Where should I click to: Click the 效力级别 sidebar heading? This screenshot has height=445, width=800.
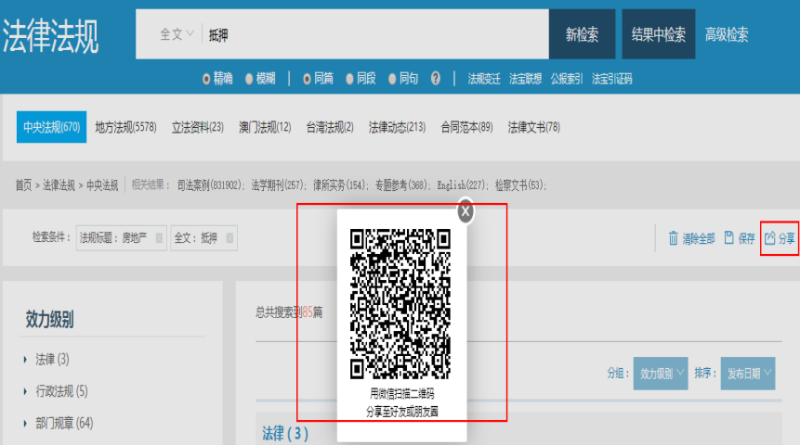pos(50,319)
